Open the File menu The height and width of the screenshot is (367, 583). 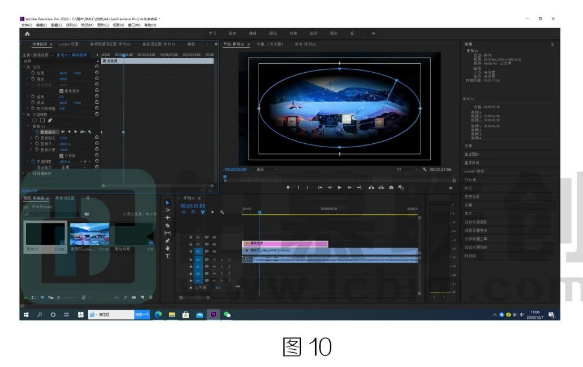[26, 25]
